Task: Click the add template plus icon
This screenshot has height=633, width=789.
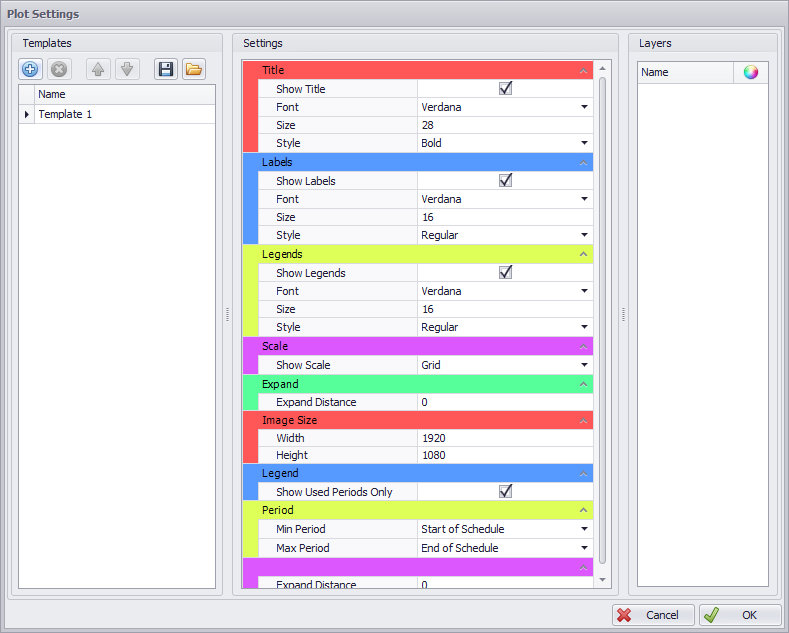Action: coord(30,69)
